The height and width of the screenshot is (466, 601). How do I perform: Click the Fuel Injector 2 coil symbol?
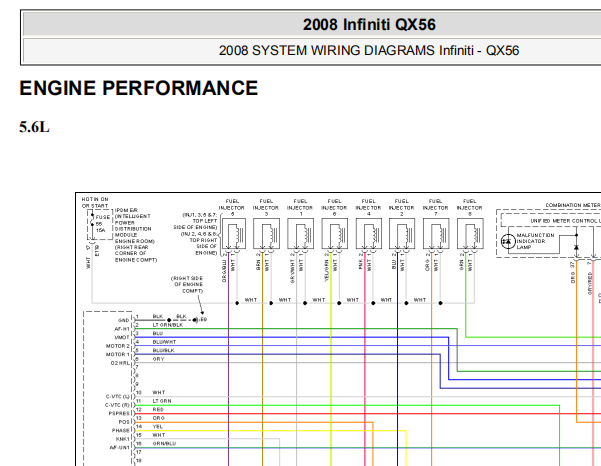(x=402, y=233)
